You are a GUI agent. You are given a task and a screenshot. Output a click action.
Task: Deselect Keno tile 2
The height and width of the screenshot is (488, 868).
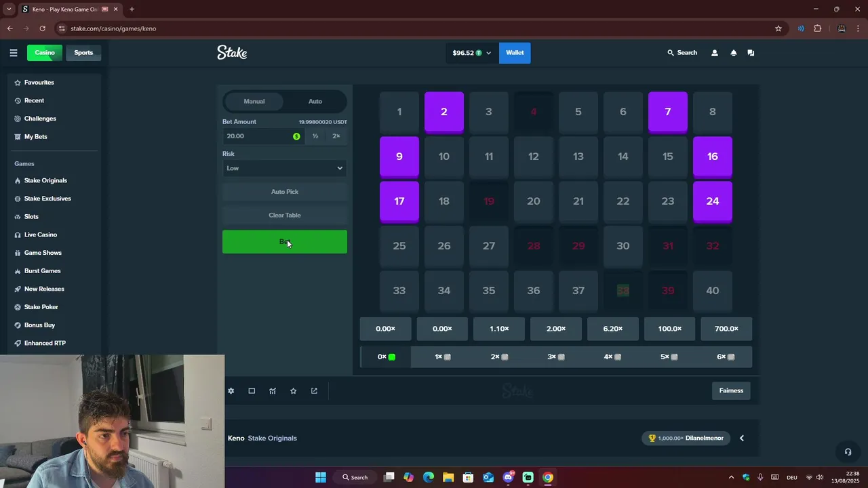coord(444,112)
